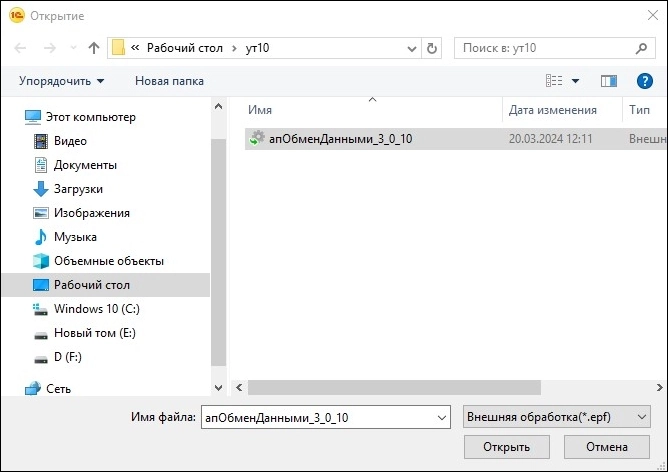
Task: Click the date 20.03.2024 12:11
Action: point(550,139)
